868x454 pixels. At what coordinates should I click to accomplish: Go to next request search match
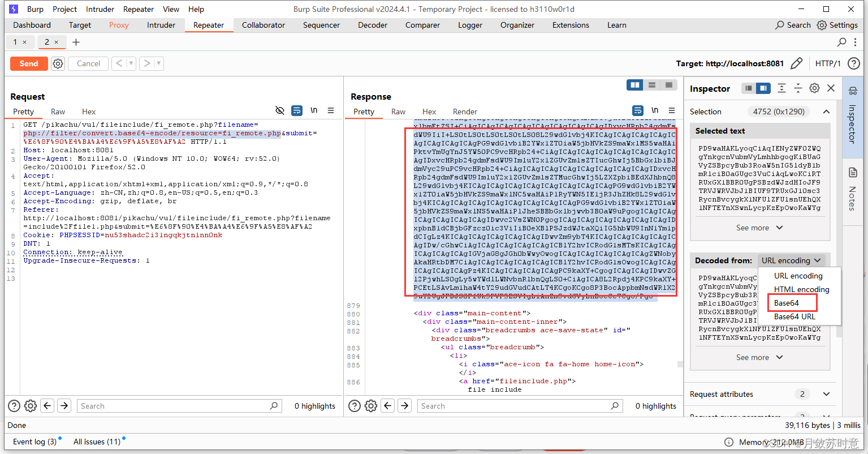tap(64, 405)
